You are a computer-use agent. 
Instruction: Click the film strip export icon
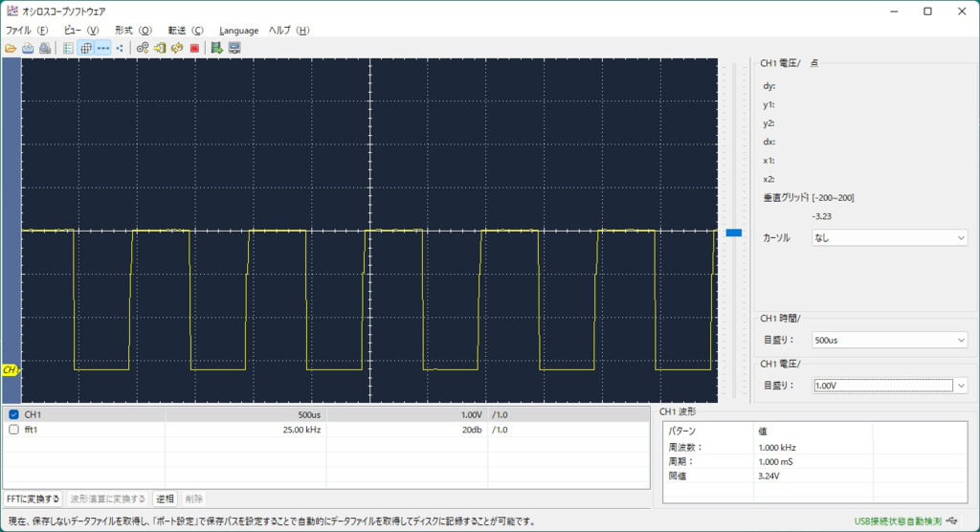click(x=217, y=48)
